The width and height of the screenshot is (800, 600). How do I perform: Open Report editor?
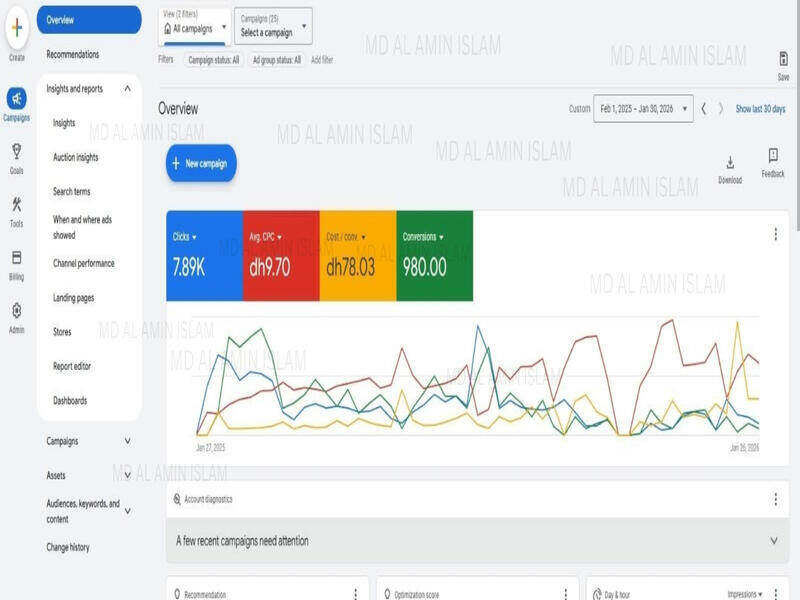(72, 366)
